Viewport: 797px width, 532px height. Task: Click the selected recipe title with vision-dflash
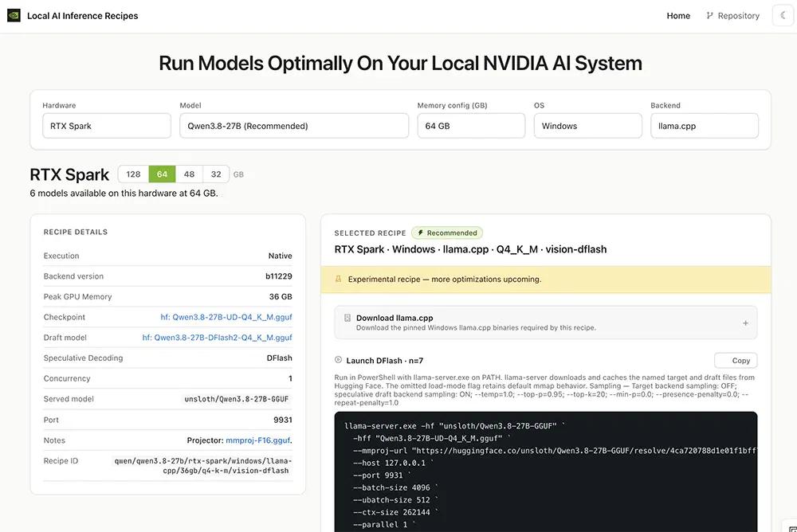click(x=470, y=249)
